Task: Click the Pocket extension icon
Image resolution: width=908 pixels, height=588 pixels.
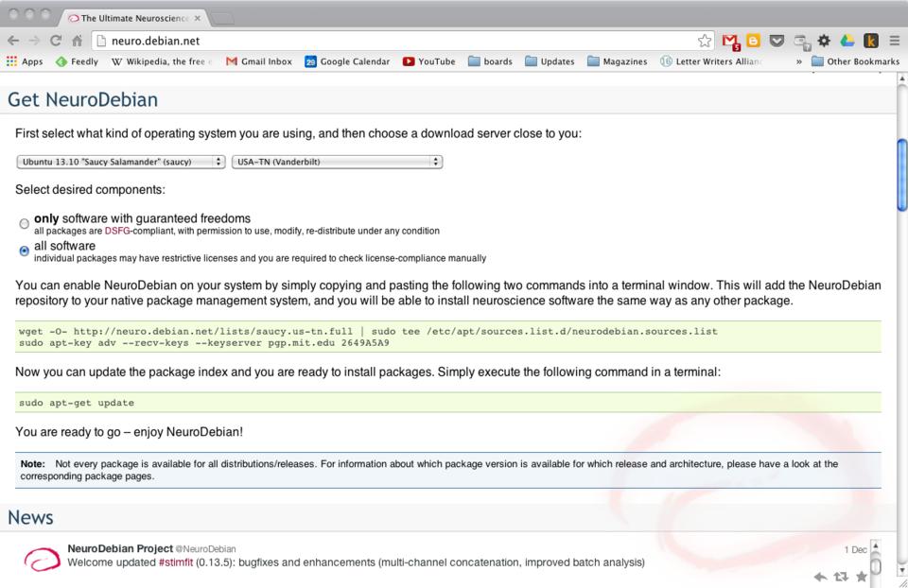Action: (777, 41)
